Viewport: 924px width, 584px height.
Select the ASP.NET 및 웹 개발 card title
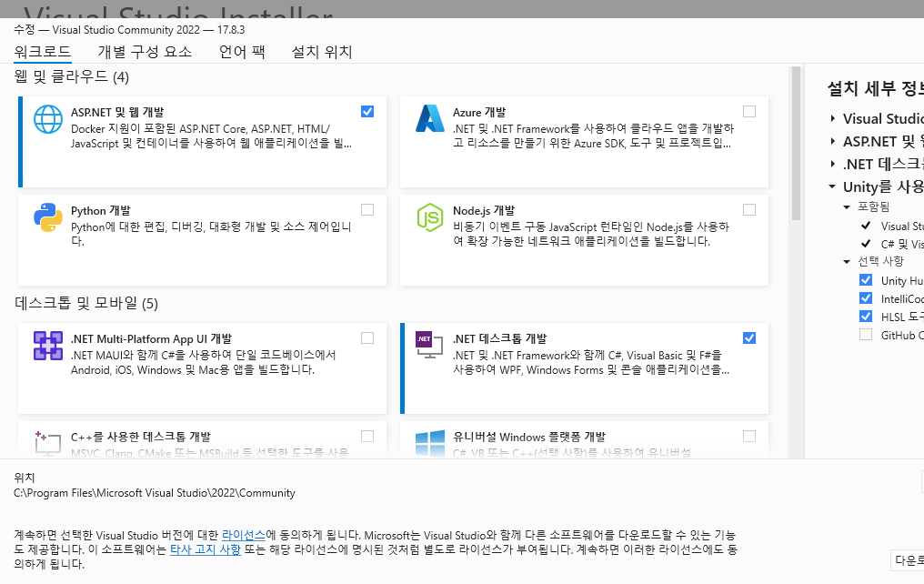[x=117, y=112]
